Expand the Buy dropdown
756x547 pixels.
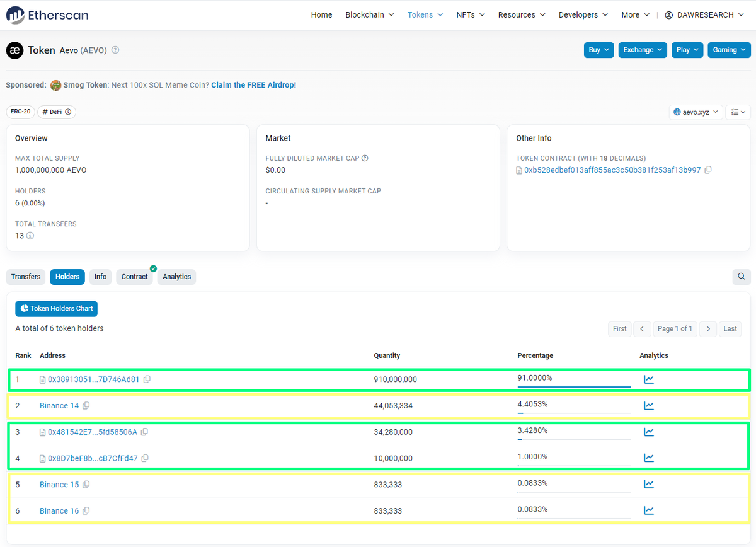click(x=598, y=50)
